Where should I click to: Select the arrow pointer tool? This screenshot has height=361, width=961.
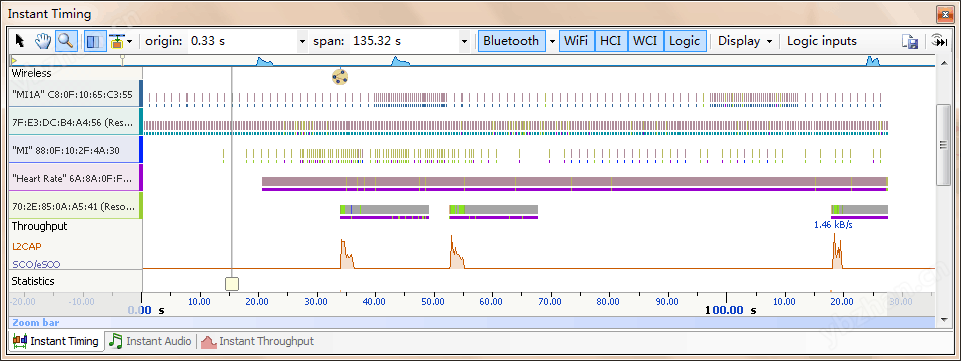(x=20, y=41)
